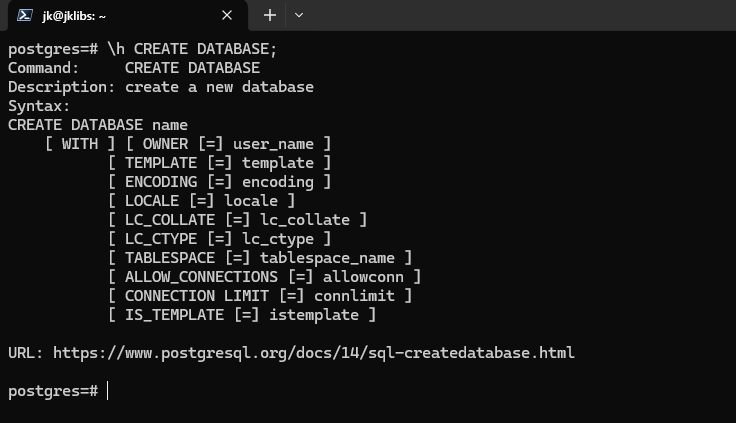Click the 'create a new database' description text

(219, 87)
